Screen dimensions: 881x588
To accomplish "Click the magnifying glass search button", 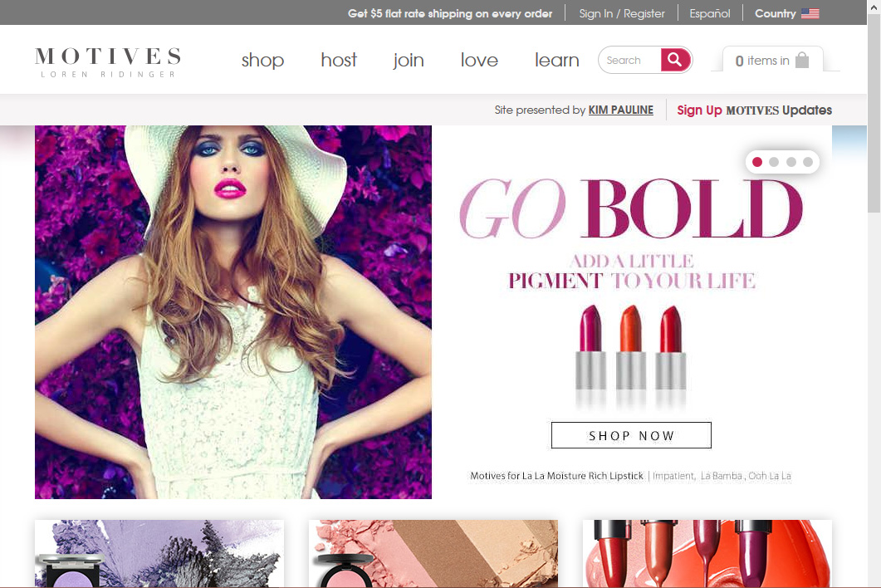I will (x=676, y=60).
